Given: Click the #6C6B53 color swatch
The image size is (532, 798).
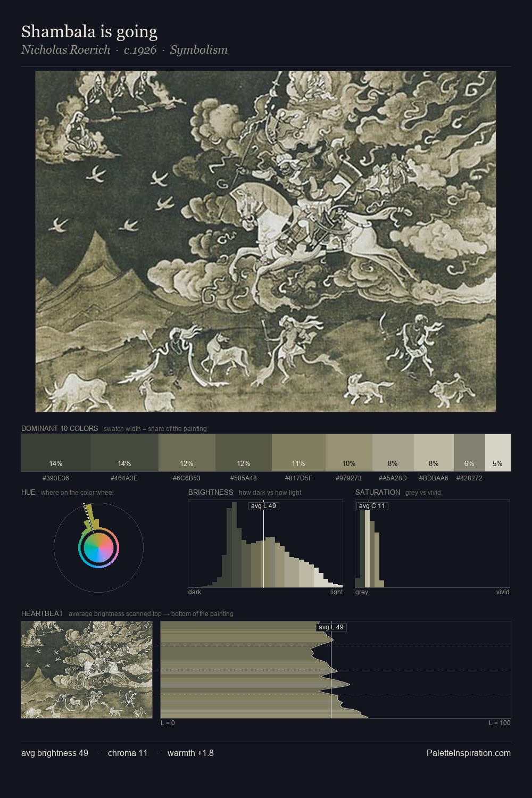Looking at the screenshot, I should tap(187, 453).
